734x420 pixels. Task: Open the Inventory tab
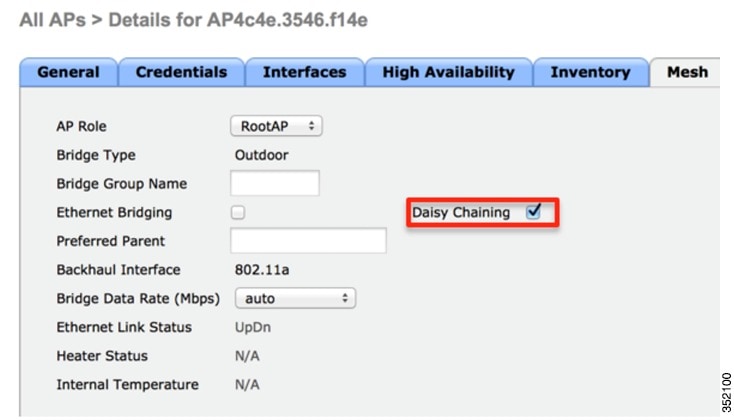(x=590, y=72)
